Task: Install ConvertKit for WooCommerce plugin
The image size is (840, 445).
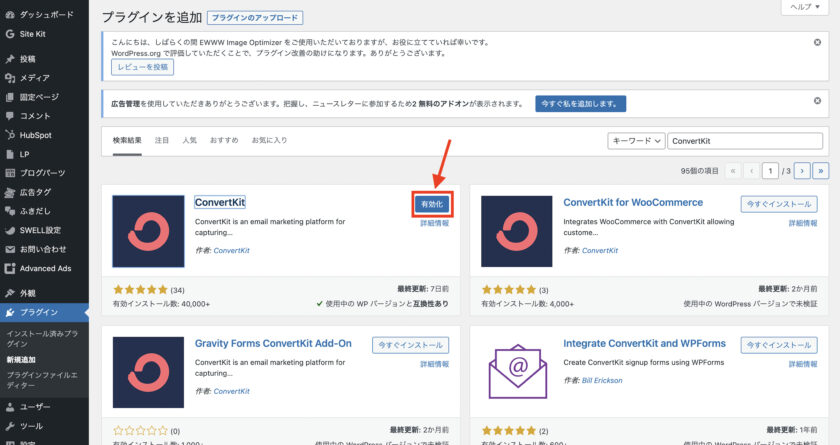Action: tap(779, 204)
